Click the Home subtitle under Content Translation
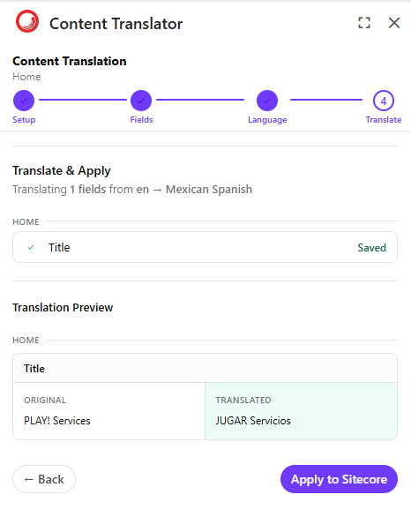The width and height of the screenshot is (411, 532). (26, 77)
